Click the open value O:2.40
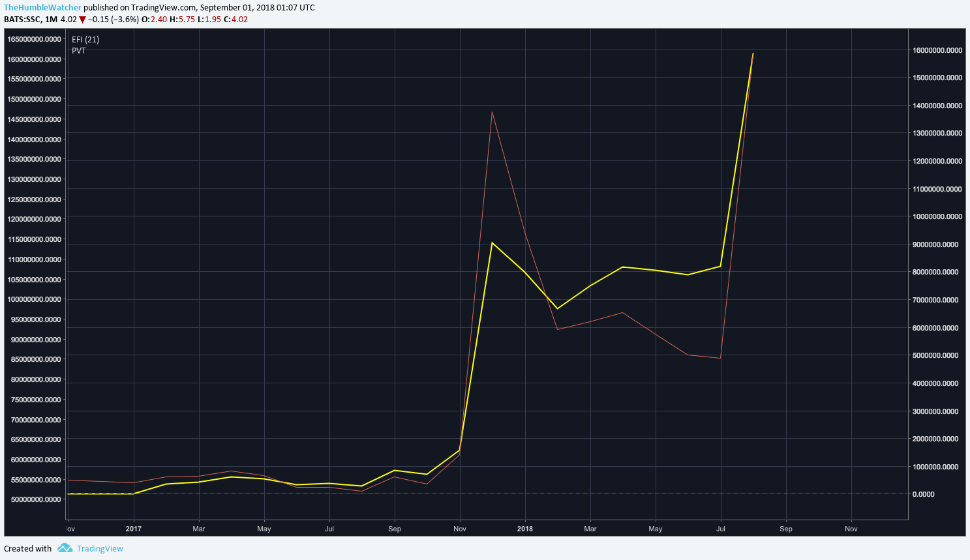Viewport: 970px width, 560px height. 154,20
